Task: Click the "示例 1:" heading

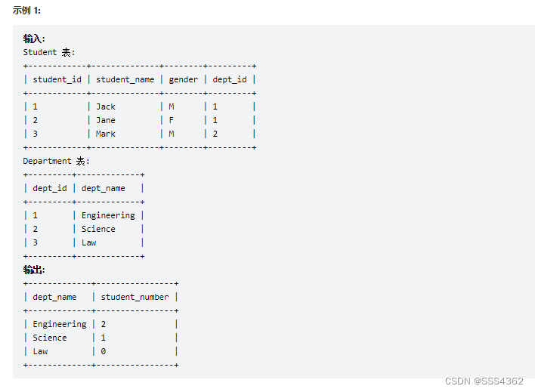Action: tap(27, 10)
